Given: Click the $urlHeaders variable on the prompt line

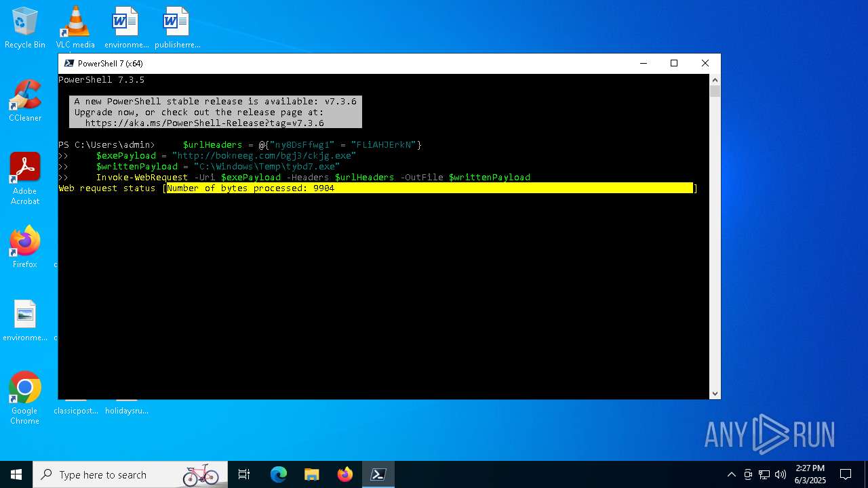Looking at the screenshot, I should (x=212, y=145).
